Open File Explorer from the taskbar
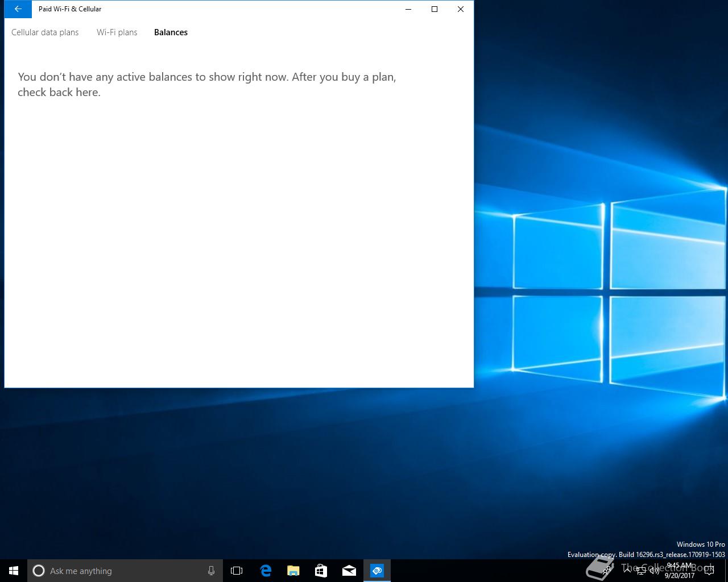728x582 pixels. tap(293, 571)
